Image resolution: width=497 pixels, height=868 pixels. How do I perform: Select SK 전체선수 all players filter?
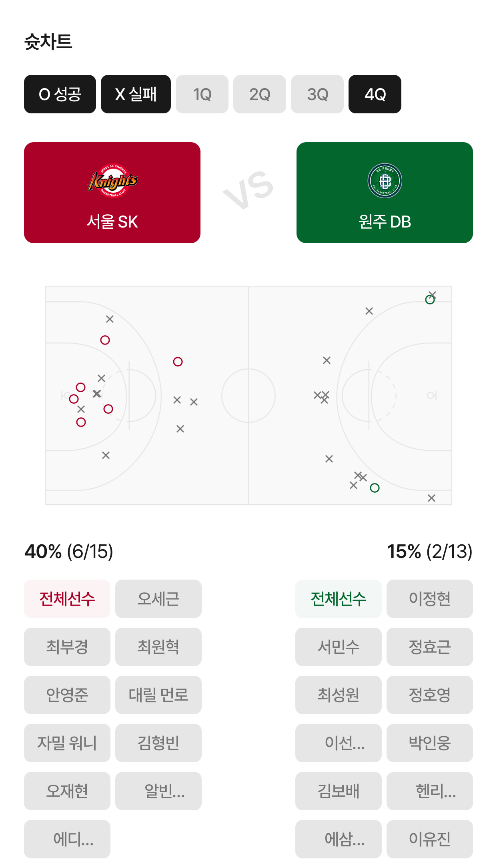tap(67, 599)
